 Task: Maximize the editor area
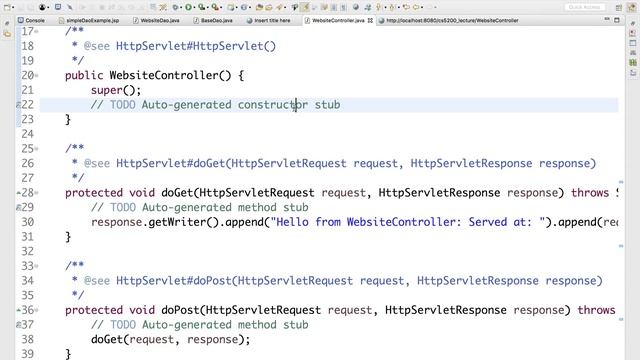coord(617,20)
